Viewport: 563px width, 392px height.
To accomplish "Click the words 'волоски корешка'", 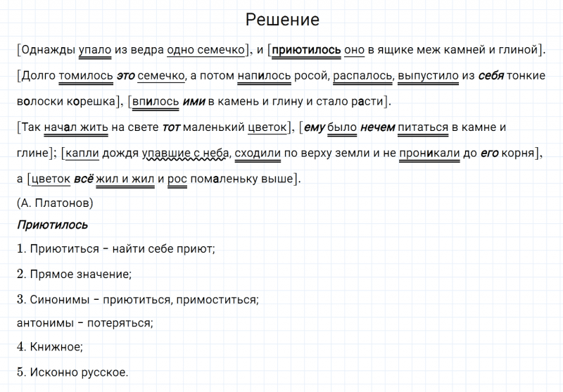I will (x=66, y=101).
